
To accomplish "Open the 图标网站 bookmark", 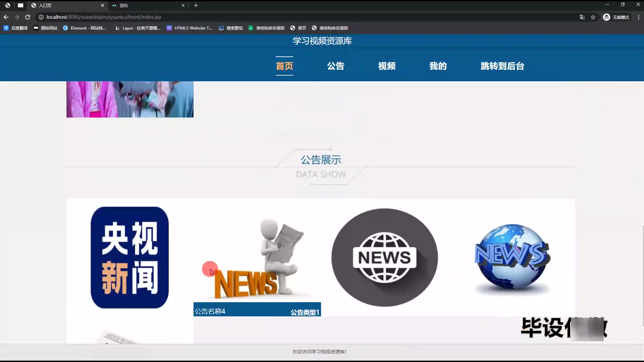I will click(45, 28).
